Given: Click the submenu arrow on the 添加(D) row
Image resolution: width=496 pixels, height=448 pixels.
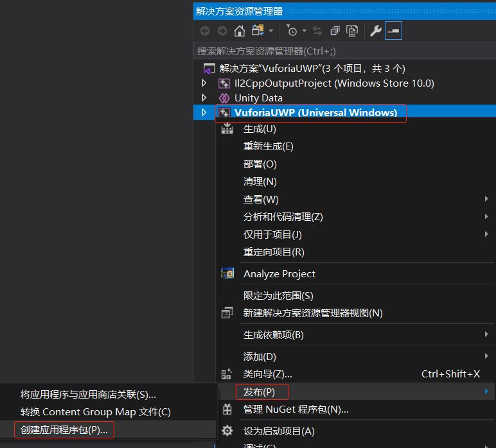Looking at the screenshot, I should 486,356.
